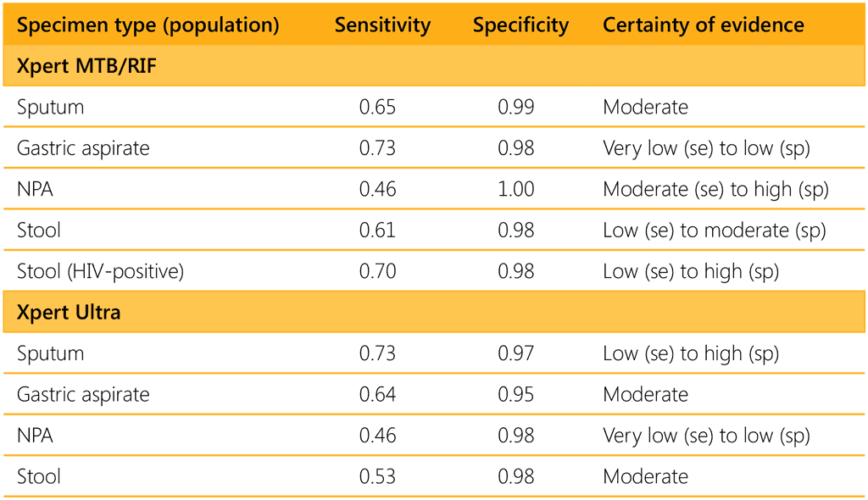Screen dimensions: 868x500
Task: Select the 0.95 specificity value
Action: 516,394
